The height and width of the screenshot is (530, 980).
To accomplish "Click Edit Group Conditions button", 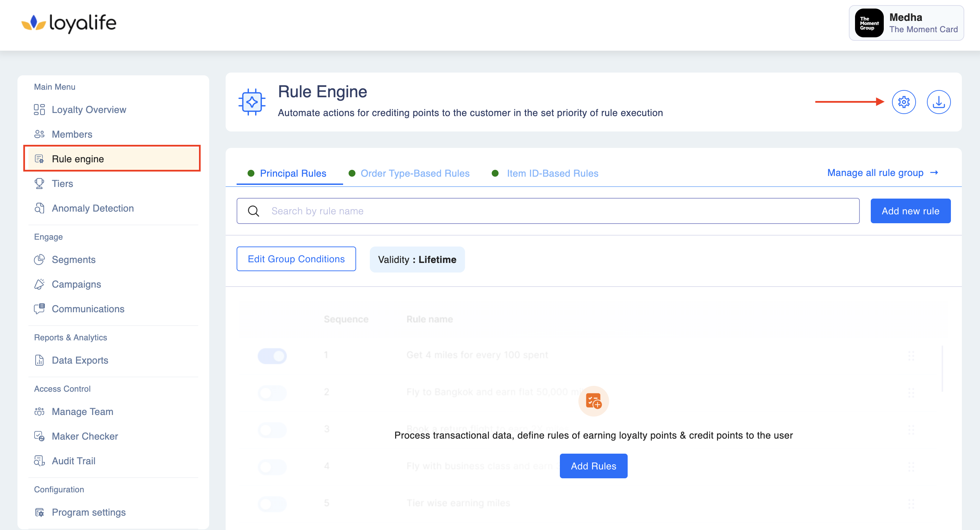I will 296,259.
